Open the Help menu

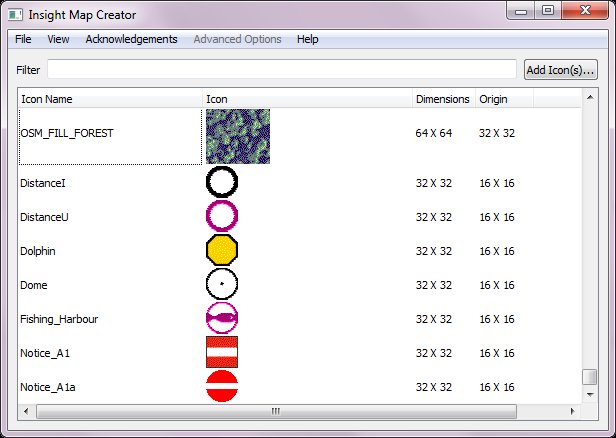point(308,39)
